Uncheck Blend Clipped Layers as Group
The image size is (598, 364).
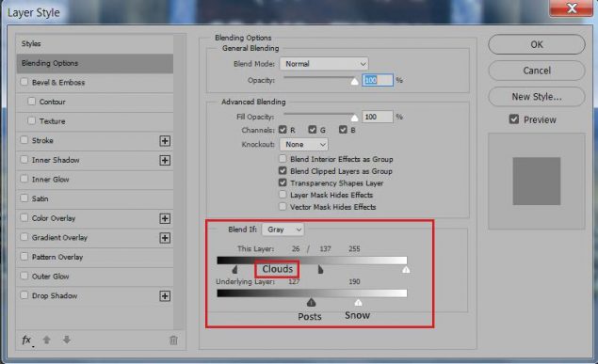[x=283, y=170]
